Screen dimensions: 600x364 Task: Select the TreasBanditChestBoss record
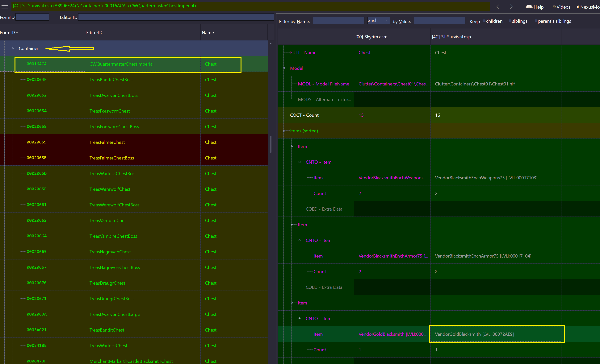coord(134,80)
